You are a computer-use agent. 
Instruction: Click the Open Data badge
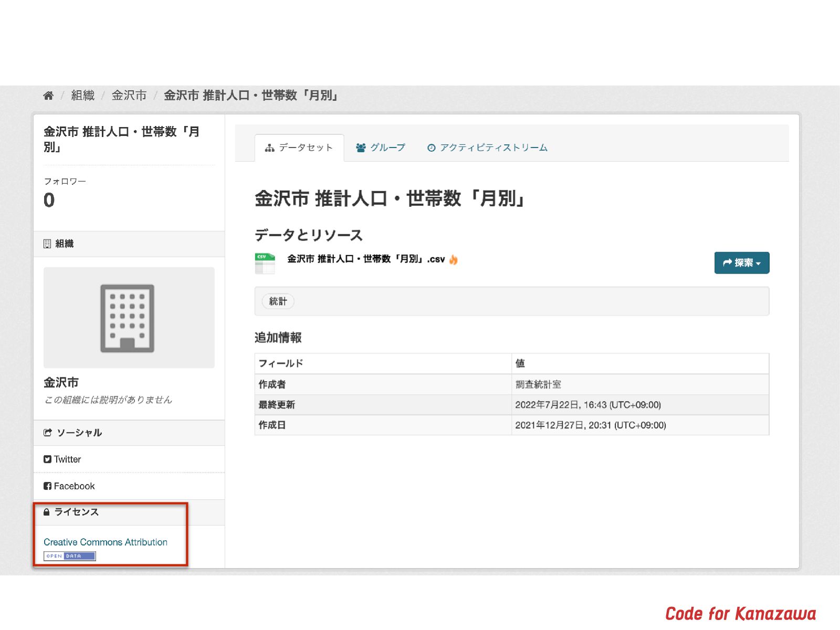(x=70, y=556)
